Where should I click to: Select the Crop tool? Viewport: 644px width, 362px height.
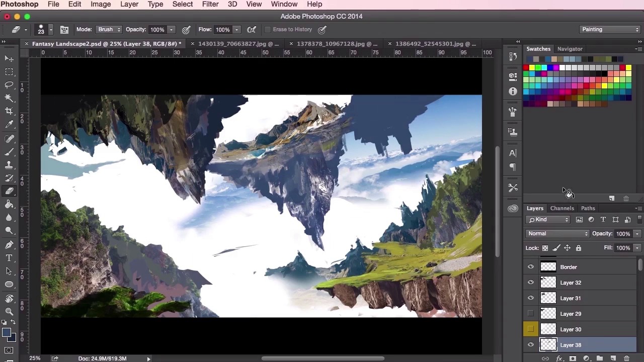pyautogui.click(x=9, y=111)
